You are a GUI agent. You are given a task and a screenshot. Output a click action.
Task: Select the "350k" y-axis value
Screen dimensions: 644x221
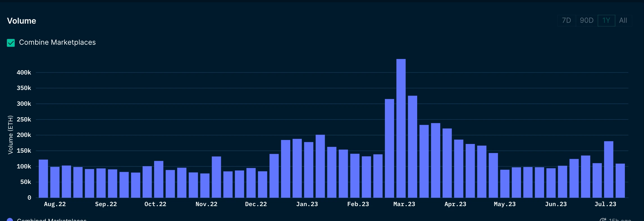click(24, 88)
